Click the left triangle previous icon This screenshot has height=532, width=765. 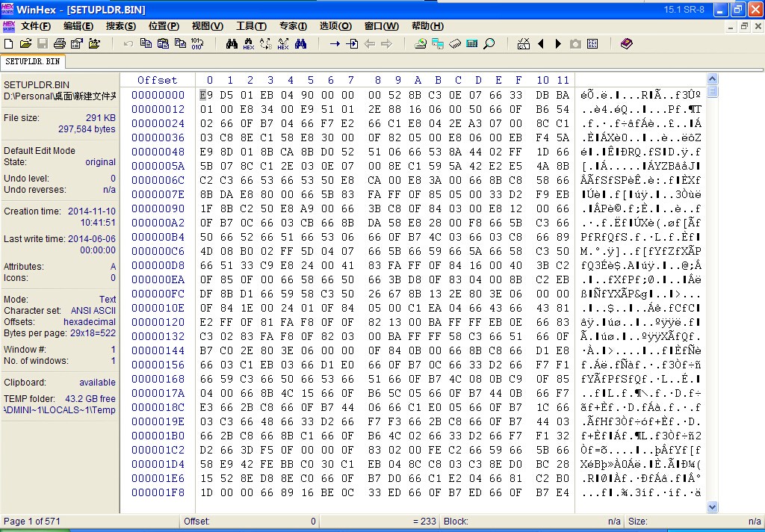[541, 44]
